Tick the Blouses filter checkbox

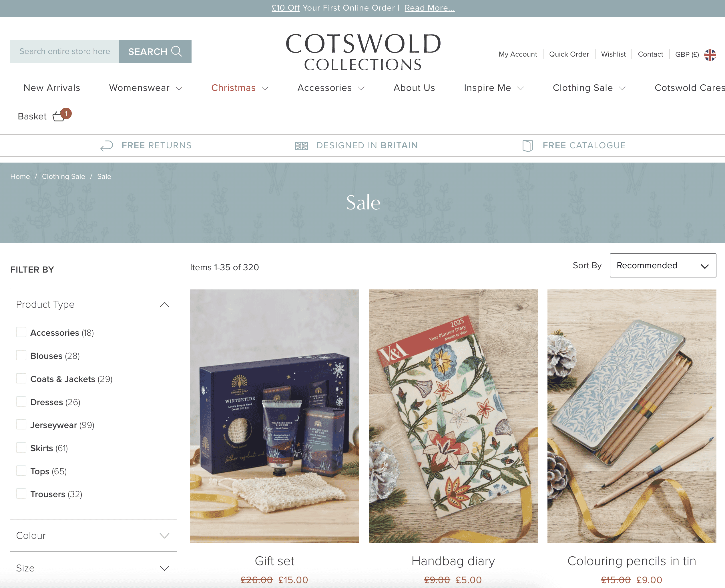coord(21,355)
